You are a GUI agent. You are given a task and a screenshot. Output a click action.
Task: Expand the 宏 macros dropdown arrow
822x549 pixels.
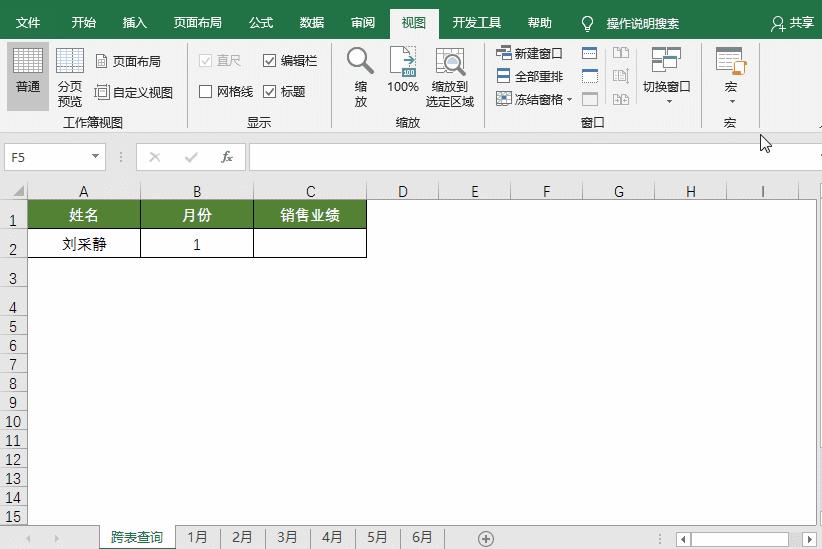tap(732, 102)
